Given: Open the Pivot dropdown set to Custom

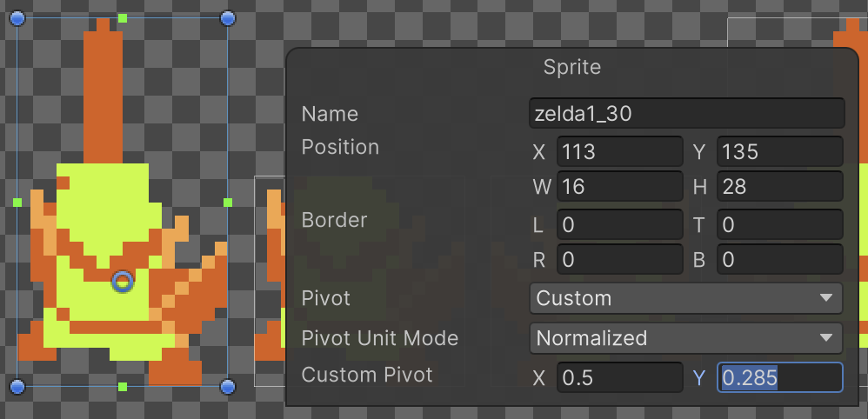Looking at the screenshot, I should click(x=685, y=298).
